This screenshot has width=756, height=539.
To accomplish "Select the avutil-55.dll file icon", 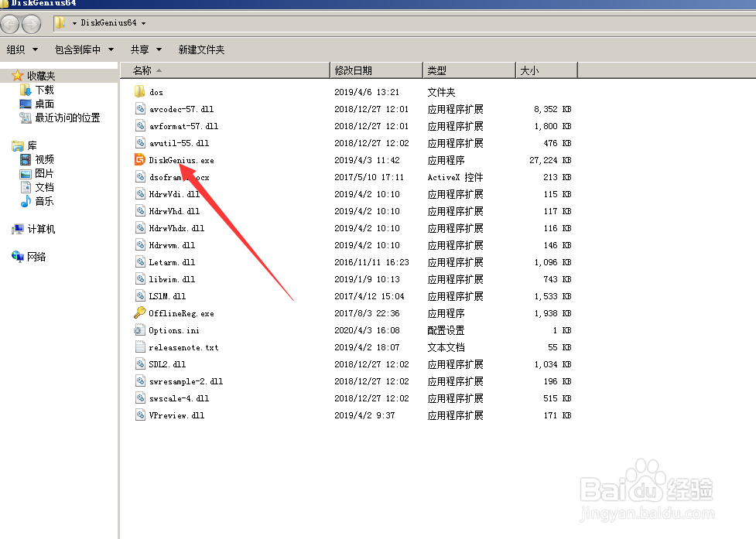I will click(140, 142).
